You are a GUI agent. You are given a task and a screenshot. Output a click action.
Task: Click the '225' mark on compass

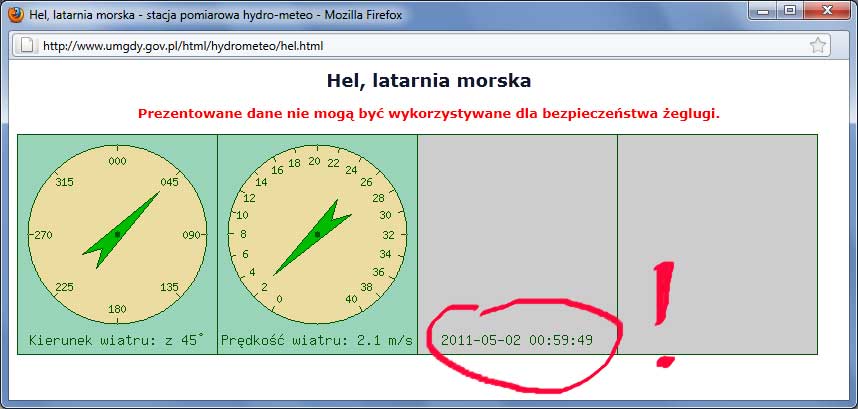point(65,287)
